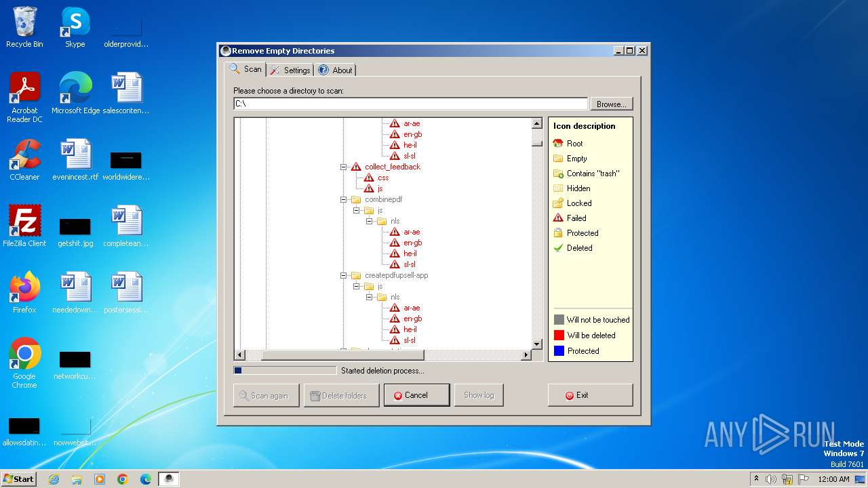Image resolution: width=868 pixels, height=488 pixels.
Task: Show hidden system tray icons arrow
Action: coord(756,479)
